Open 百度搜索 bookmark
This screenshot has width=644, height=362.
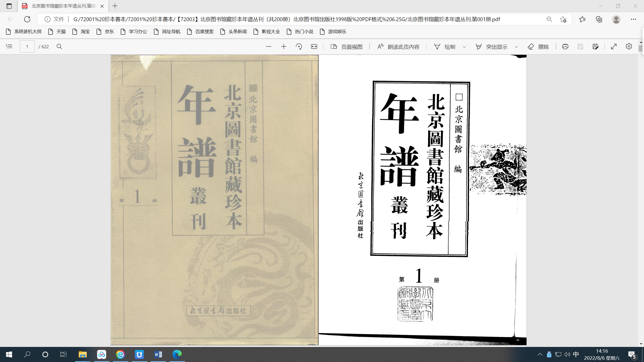200,32
